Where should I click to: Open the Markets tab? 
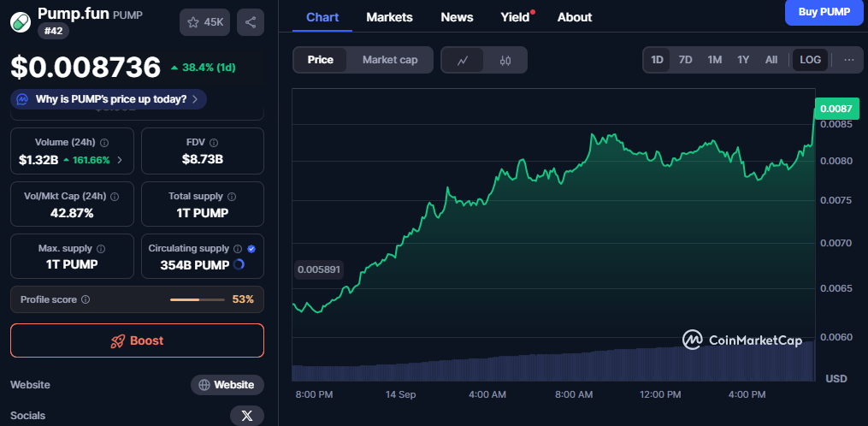[389, 17]
